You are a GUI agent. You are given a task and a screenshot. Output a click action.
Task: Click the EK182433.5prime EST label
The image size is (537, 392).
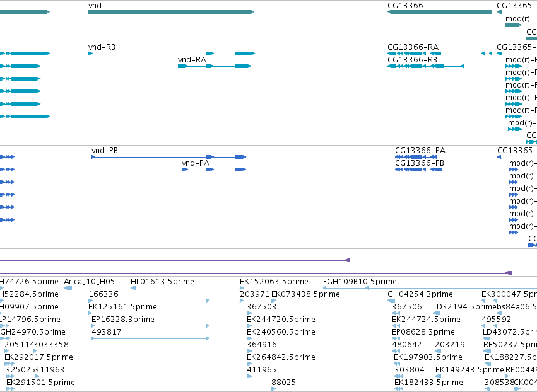coord(428,383)
